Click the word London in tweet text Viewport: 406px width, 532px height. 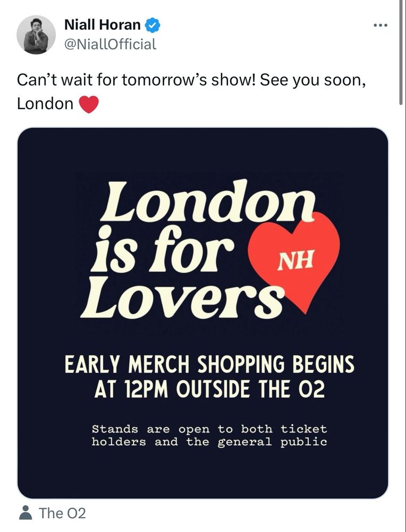pyautogui.click(x=45, y=104)
